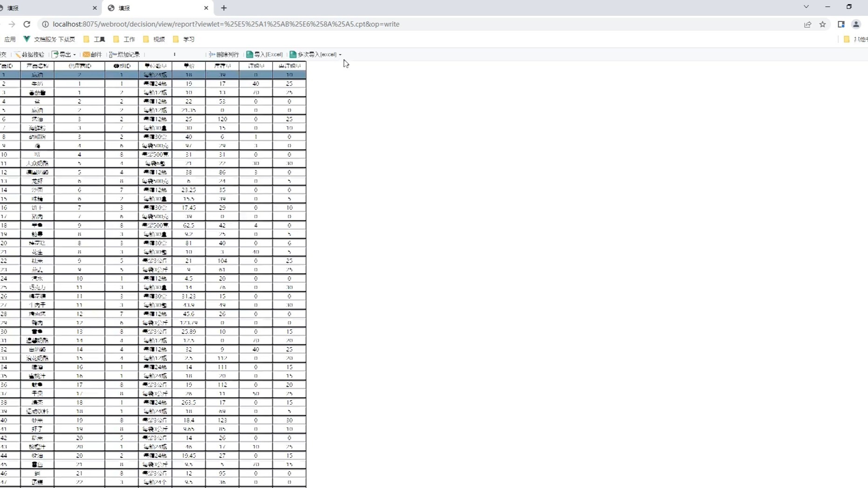Click unit price cell 45.6 in row 28
The width and height of the screenshot is (868, 488).
point(189,314)
